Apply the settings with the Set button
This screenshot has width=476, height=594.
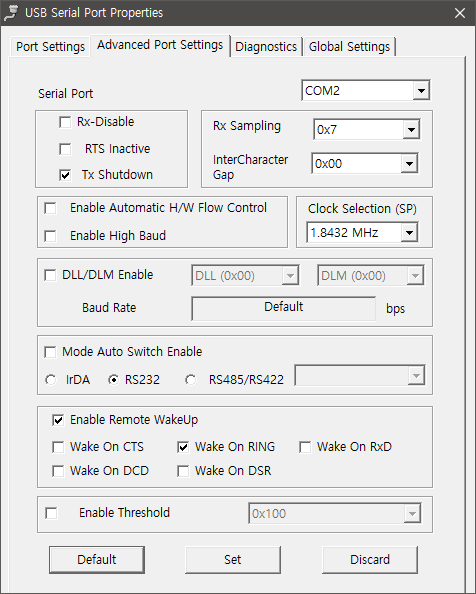233,560
